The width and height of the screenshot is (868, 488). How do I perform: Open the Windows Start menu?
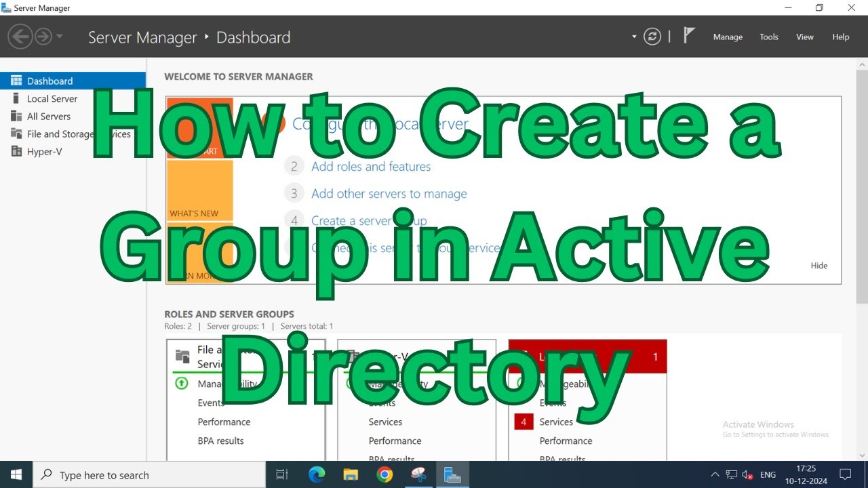(x=16, y=475)
